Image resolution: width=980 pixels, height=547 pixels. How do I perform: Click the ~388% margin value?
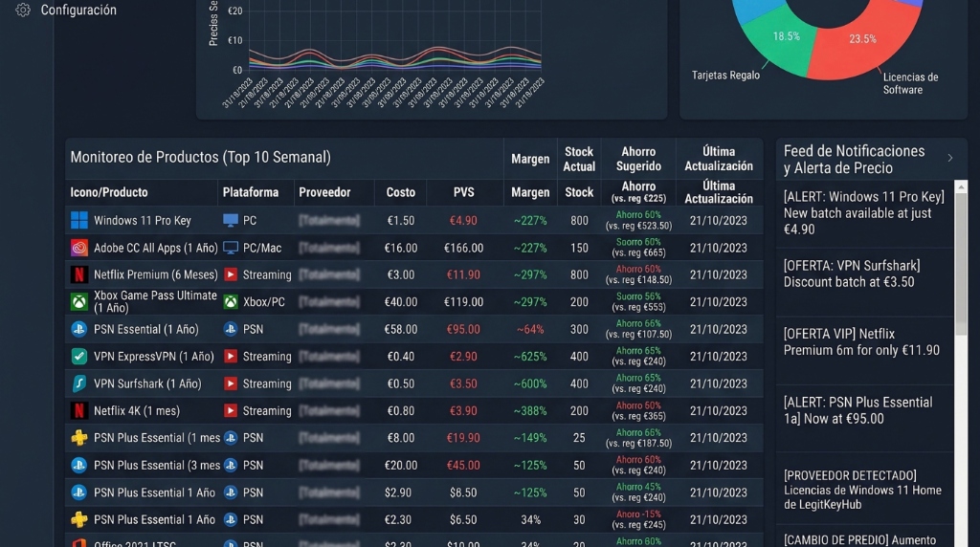tap(530, 411)
